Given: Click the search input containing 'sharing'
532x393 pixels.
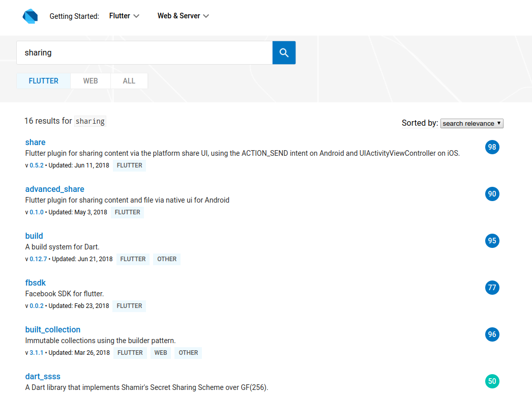Looking at the screenshot, I should point(145,52).
